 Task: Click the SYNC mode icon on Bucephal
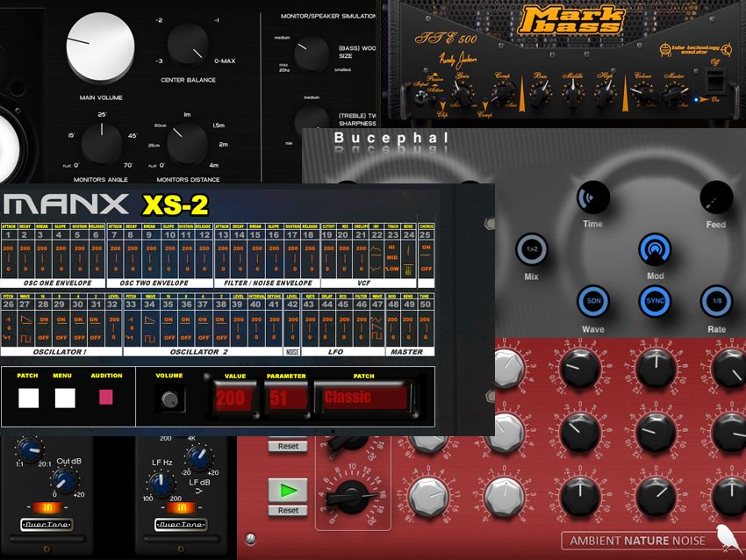[655, 298]
